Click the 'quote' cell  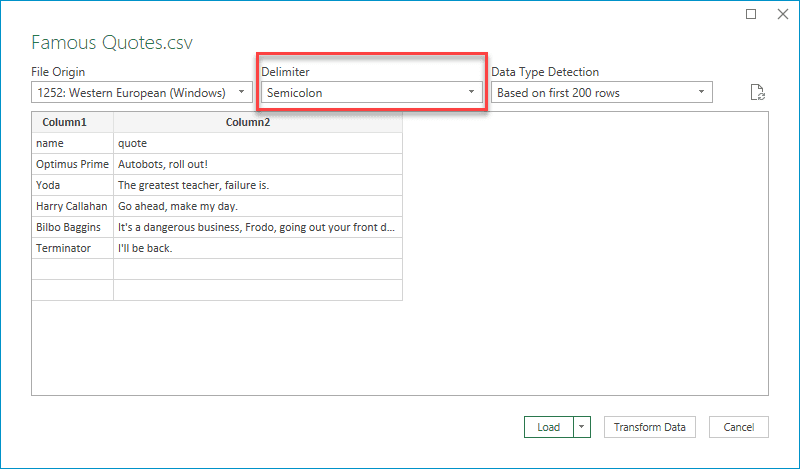point(258,143)
